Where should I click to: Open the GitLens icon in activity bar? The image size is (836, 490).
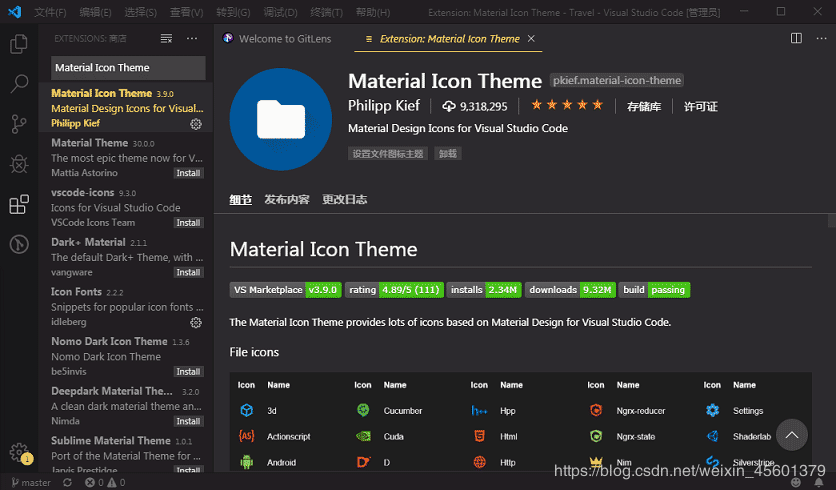[x=18, y=244]
